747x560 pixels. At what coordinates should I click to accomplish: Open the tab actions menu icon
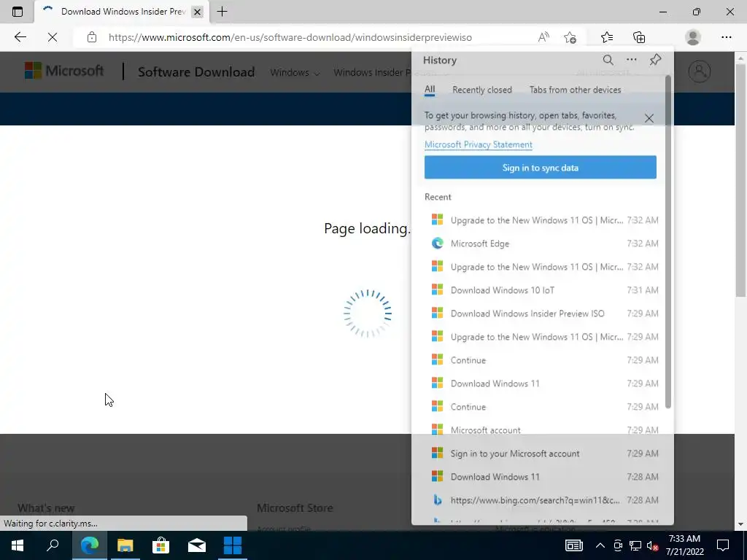tap(18, 12)
